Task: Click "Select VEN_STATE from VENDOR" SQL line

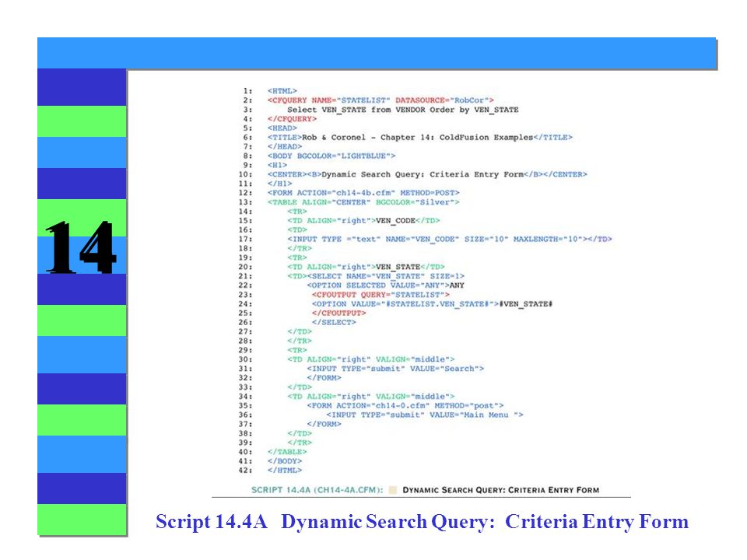Action: pos(402,110)
